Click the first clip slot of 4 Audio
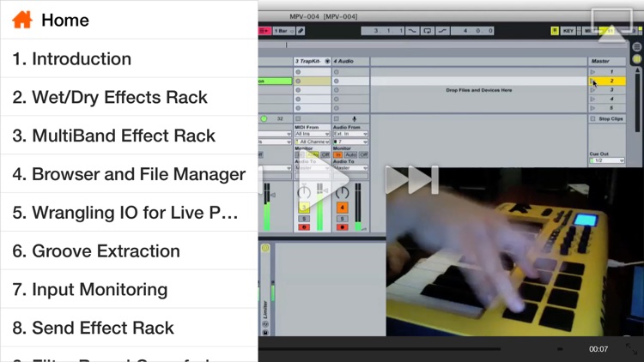Image resolution: width=644 pixels, height=362 pixels. (x=350, y=72)
